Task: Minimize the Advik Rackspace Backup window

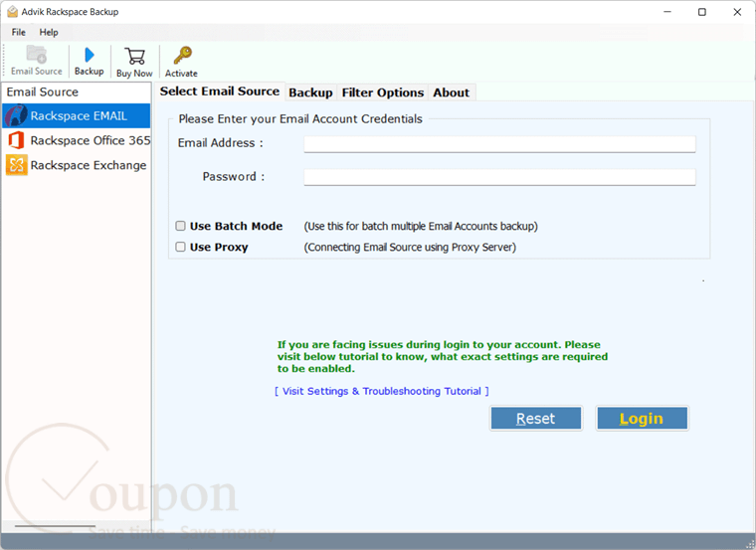Action: 667,12
